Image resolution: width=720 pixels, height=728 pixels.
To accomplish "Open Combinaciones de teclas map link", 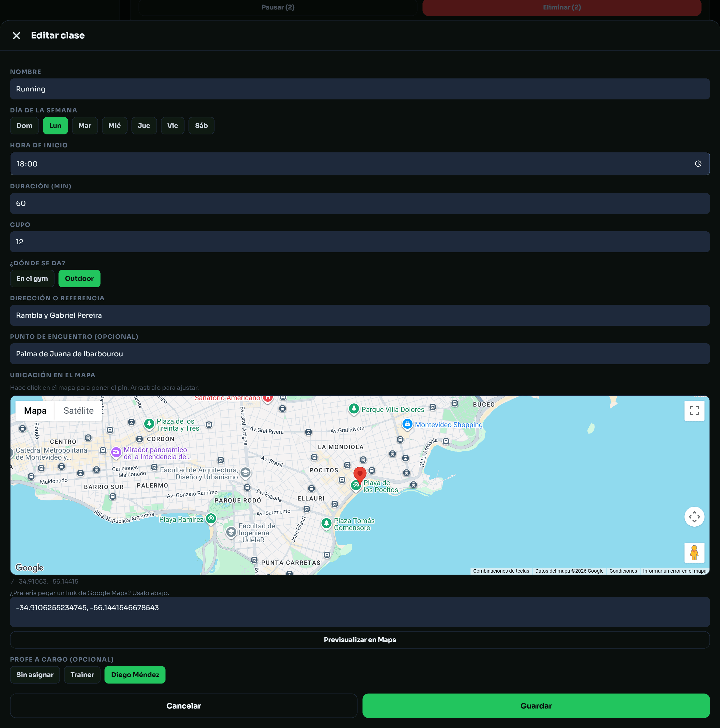I will pos(501,571).
